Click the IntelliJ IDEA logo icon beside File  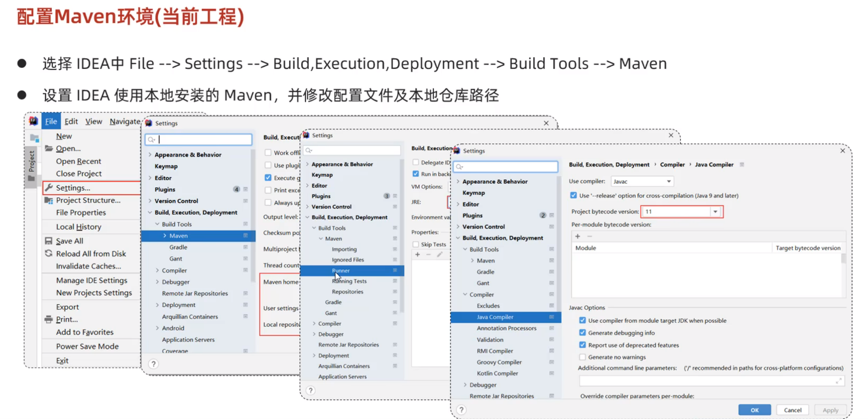33,121
